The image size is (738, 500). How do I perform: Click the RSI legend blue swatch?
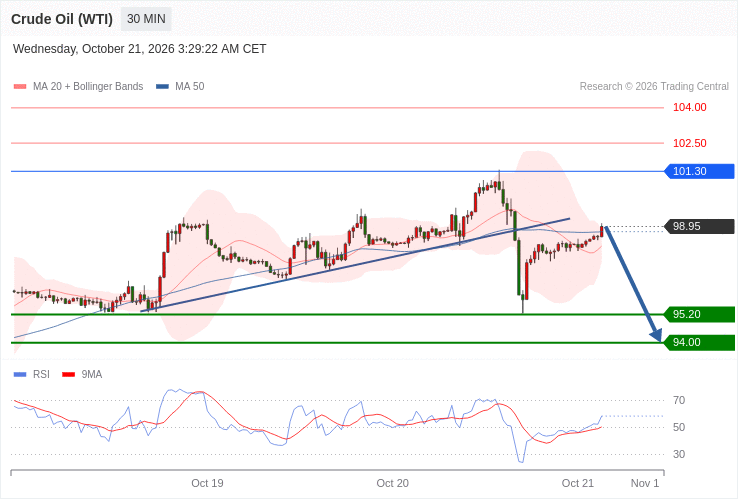[x=20, y=375]
